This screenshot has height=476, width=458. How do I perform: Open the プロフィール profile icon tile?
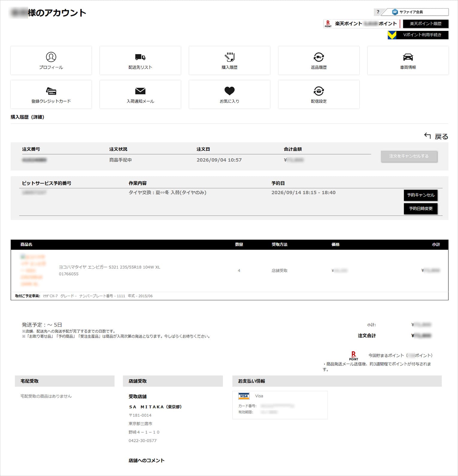[x=51, y=60]
